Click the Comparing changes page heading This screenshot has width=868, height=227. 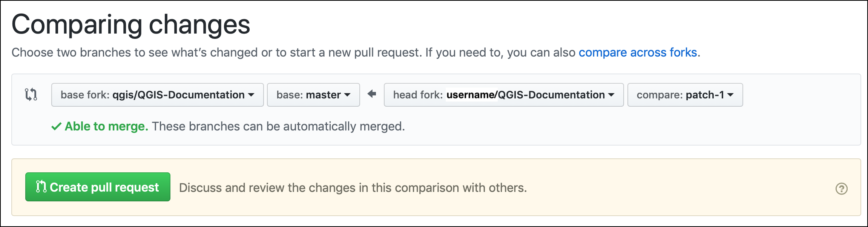pyautogui.click(x=132, y=25)
